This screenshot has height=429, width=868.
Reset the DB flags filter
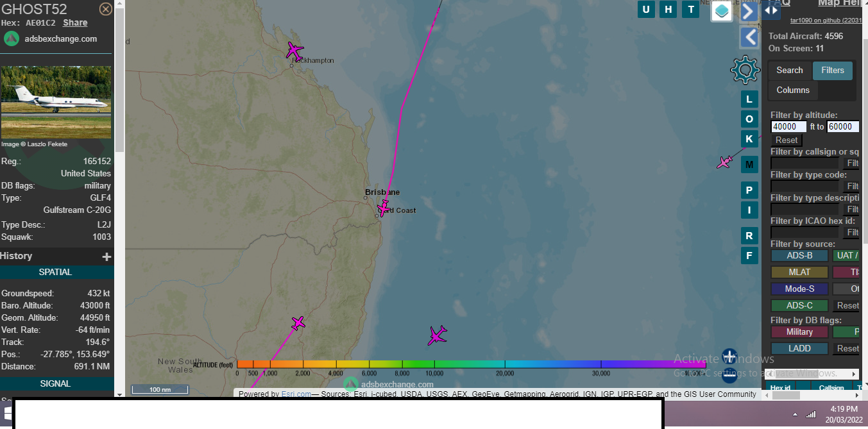pos(847,349)
